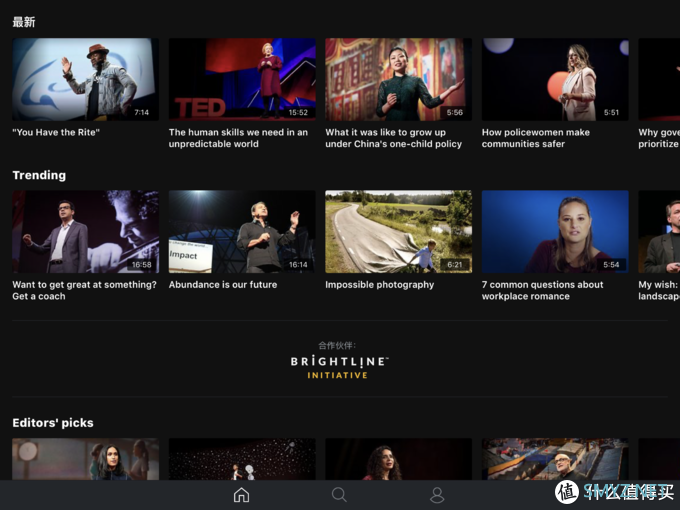
Task: Select the Editors' picks section heading
Action: (x=53, y=423)
